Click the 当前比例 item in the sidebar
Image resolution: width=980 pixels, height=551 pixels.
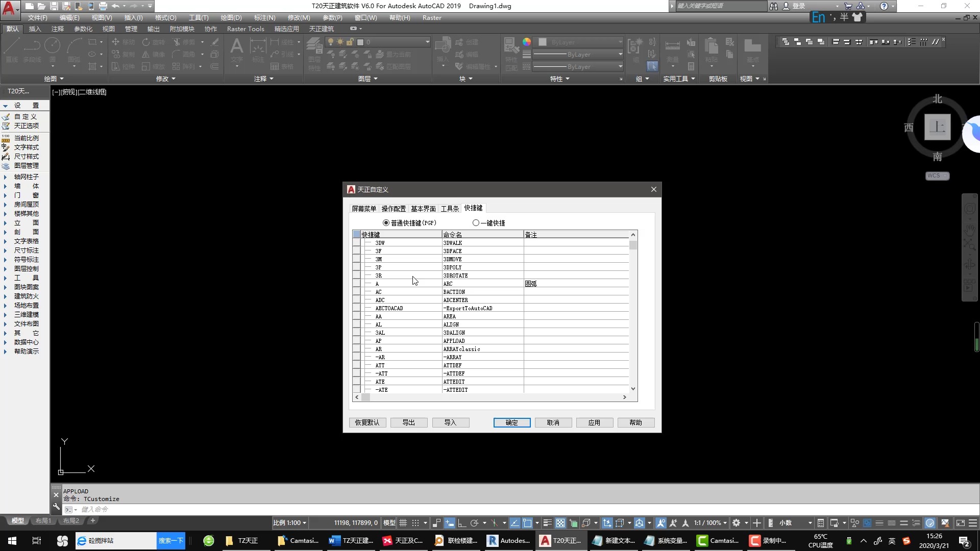click(26, 138)
